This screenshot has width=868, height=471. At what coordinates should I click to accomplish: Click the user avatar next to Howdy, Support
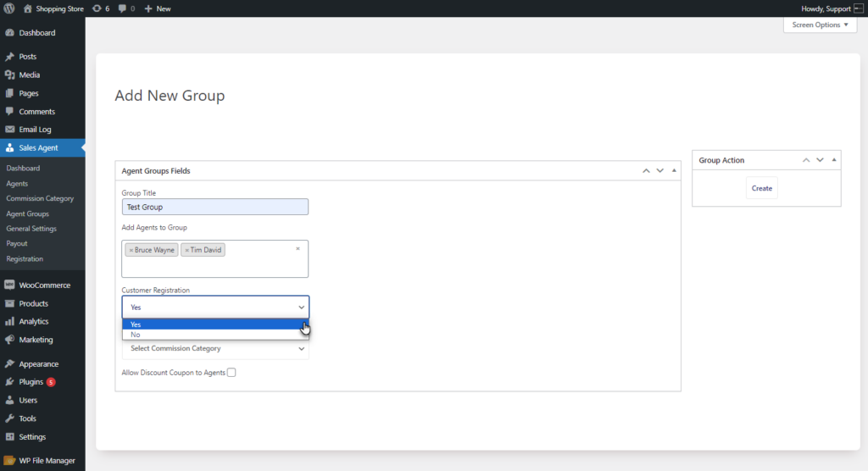pyautogui.click(x=859, y=8)
